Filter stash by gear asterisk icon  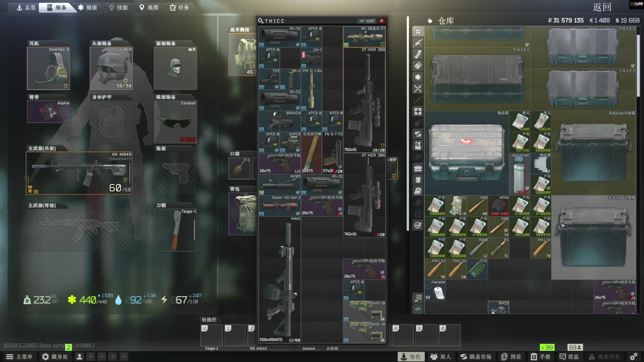(418, 77)
